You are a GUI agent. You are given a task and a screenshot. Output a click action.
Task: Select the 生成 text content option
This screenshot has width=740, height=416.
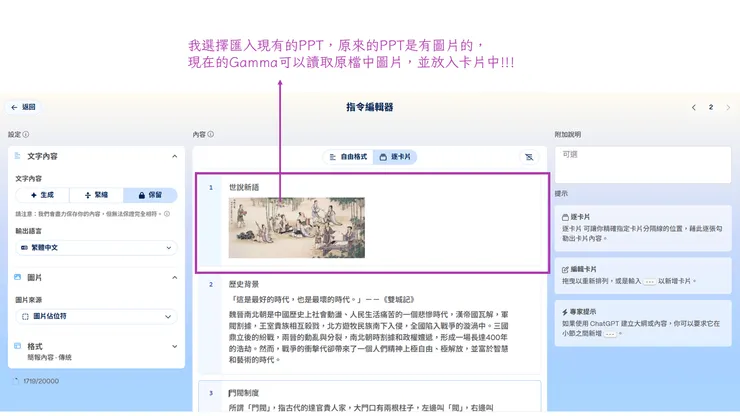[x=42, y=195]
